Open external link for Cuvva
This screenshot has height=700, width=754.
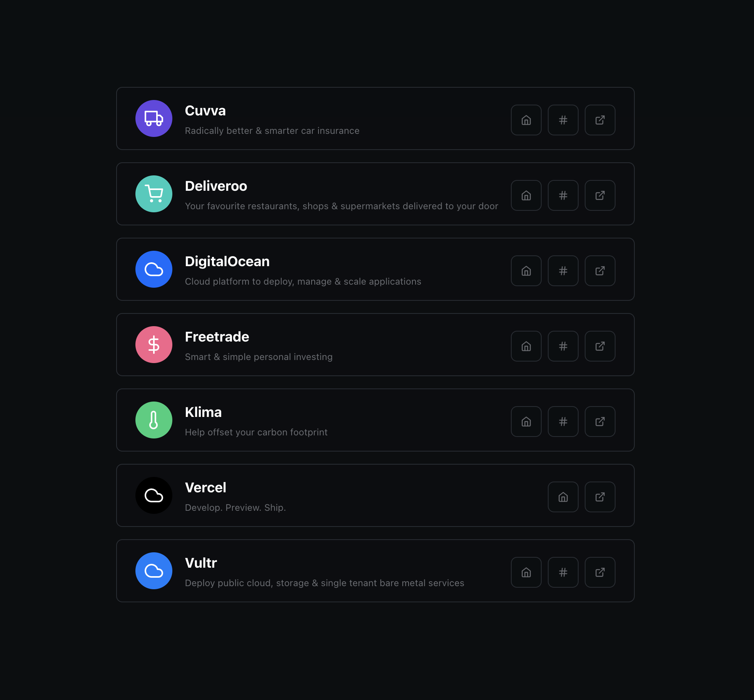[600, 120]
